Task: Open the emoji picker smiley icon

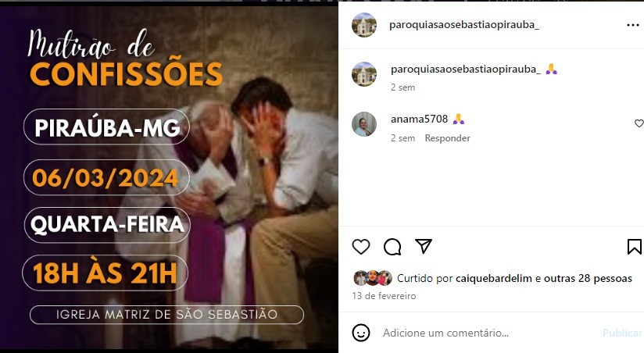Action: click(x=361, y=333)
